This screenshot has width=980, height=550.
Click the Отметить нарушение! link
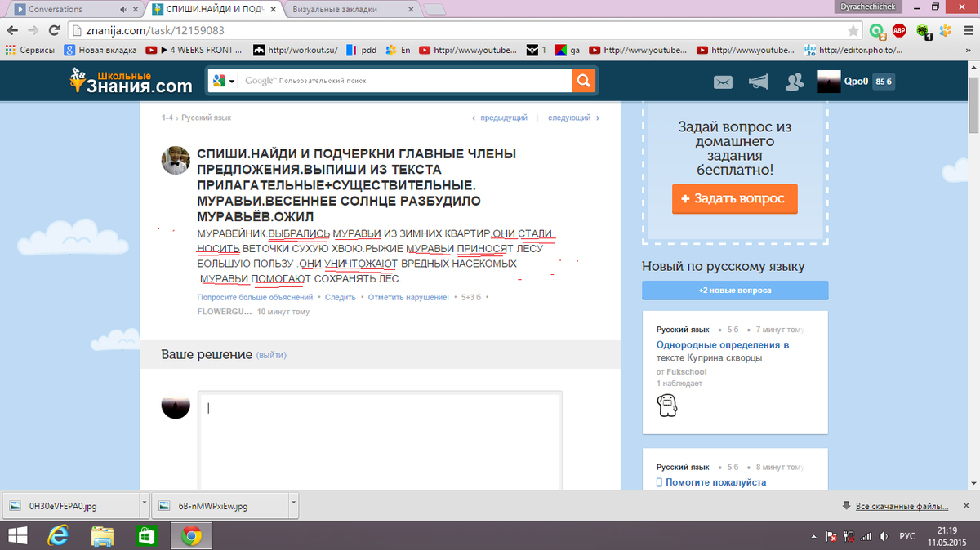[x=408, y=298]
